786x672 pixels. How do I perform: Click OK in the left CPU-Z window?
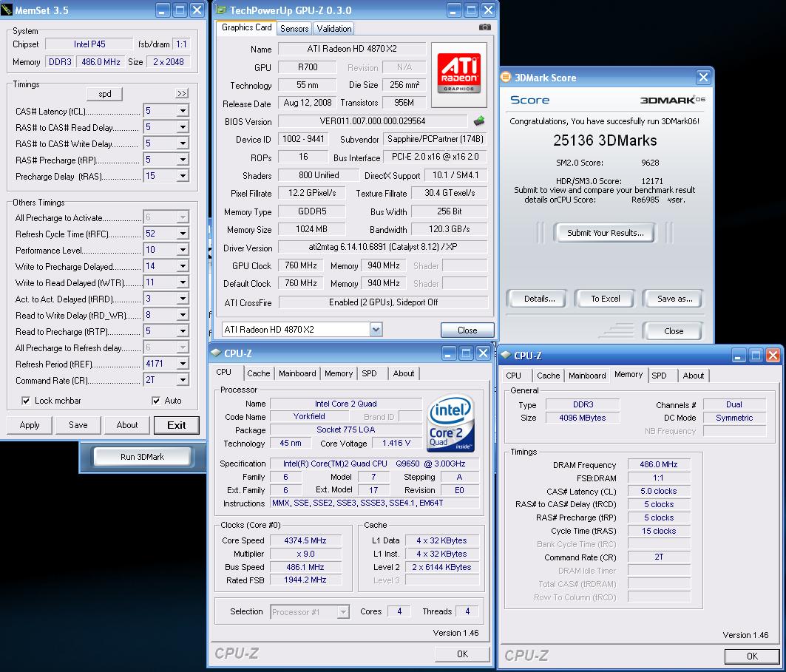pos(462,654)
